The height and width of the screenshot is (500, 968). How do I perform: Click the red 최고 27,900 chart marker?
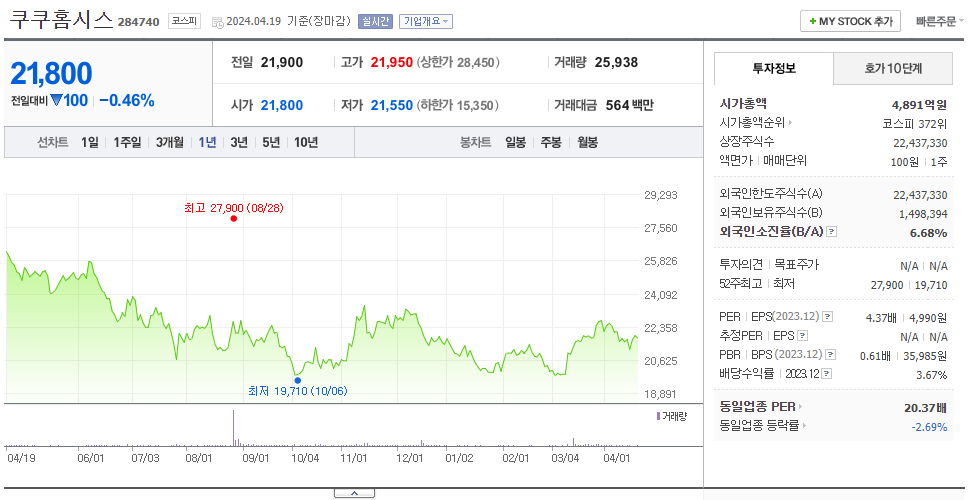pyautogui.click(x=233, y=218)
